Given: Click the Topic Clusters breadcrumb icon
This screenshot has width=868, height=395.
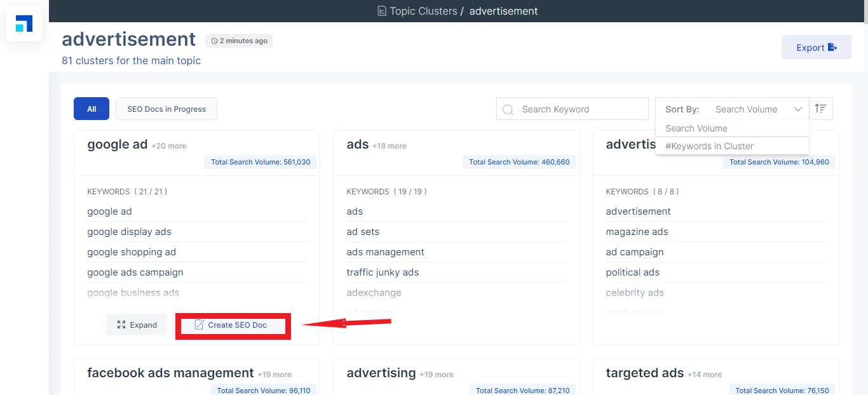Looking at the screenshot, I should (x=382, y=11).
